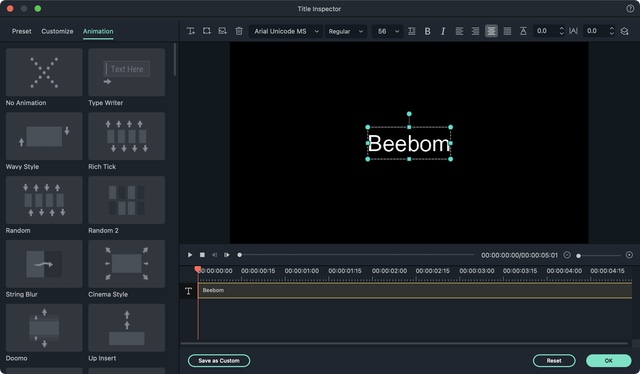
Task: Click the timecode 00:00:00:00/00:00:05:01 display
Action: coord(519,255)
